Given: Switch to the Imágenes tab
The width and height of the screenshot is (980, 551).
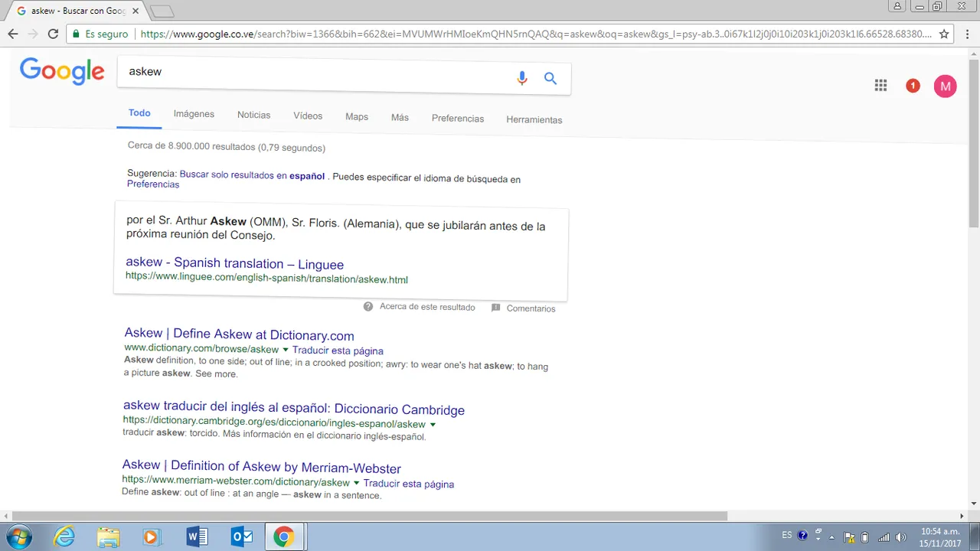Looking at the screenshot, I should 194,114.
